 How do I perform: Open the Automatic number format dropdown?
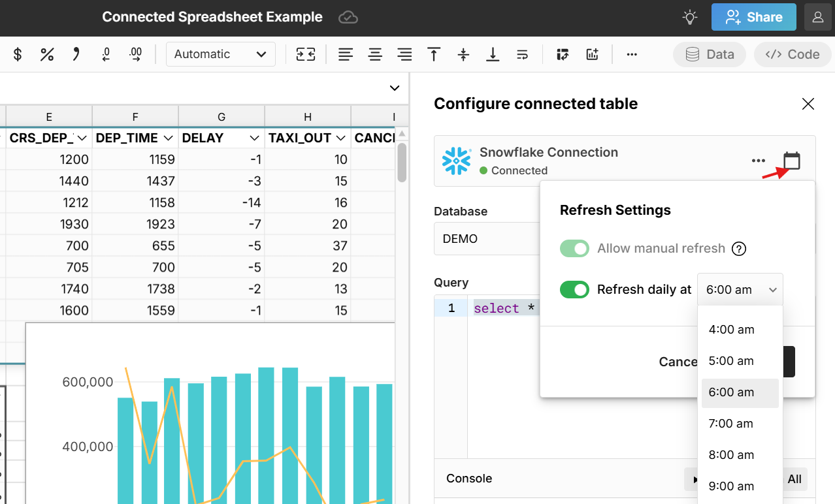pos(220,54)
